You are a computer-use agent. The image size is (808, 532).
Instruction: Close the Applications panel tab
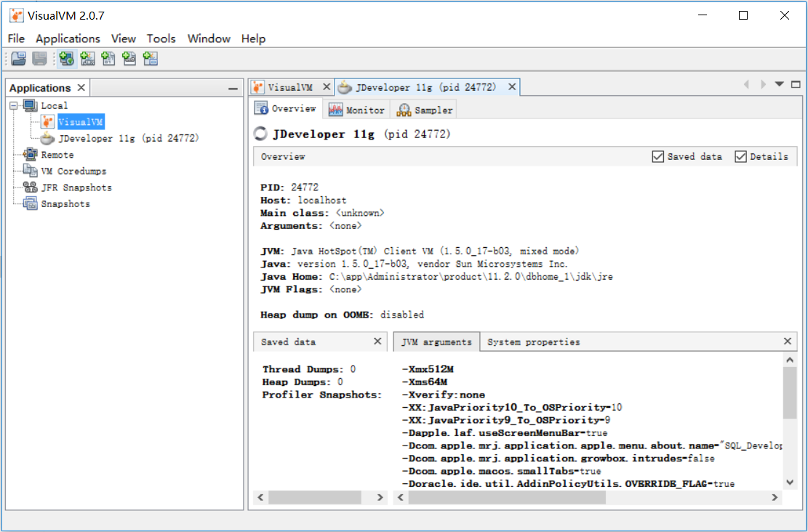click(x=81, y=87)
